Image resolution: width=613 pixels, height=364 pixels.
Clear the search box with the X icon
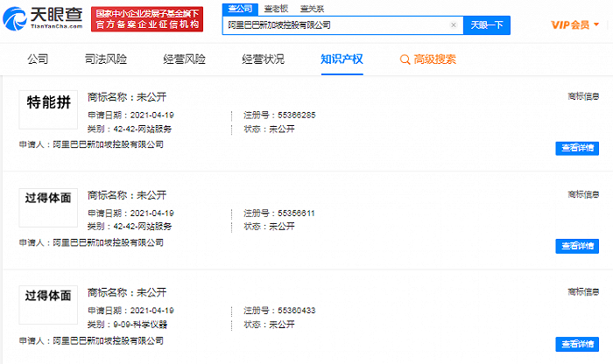click(x=453, y=25)
